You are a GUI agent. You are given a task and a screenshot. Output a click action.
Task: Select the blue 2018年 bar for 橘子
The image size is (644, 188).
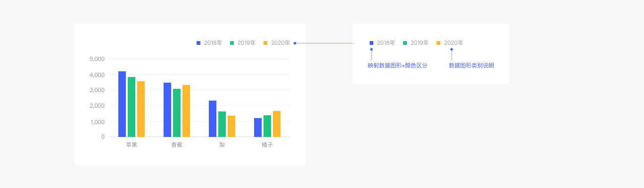tap(258, 128)
